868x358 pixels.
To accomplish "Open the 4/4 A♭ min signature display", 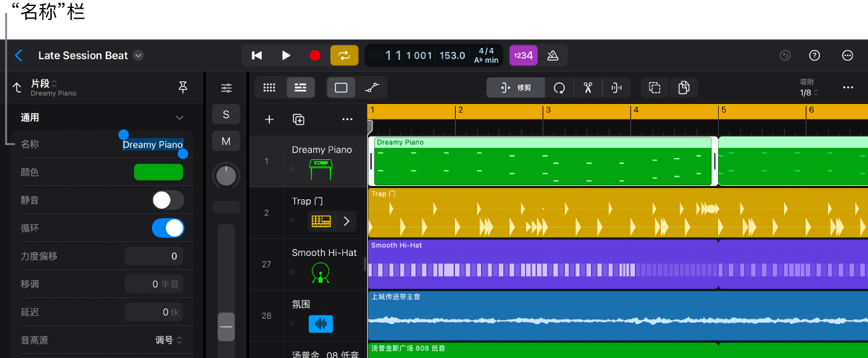I will (x=486, y=55).
